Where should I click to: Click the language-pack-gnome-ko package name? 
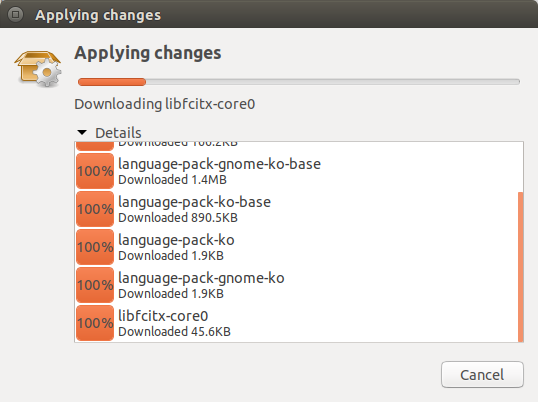201,278
